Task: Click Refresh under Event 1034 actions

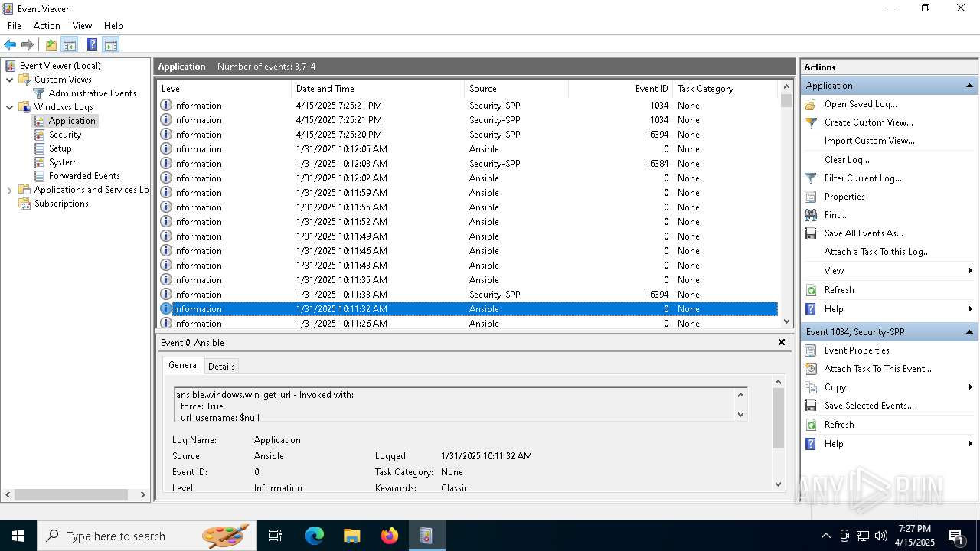Action: [839, 425]
